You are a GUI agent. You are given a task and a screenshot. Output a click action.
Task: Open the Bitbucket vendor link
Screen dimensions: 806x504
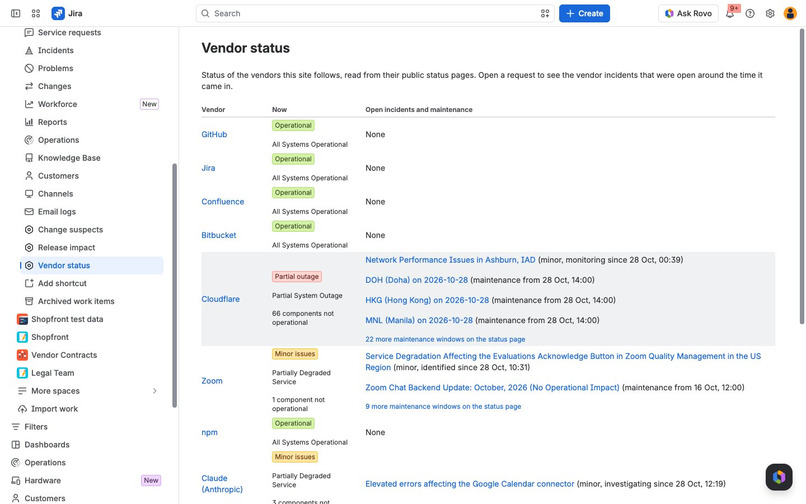pyautogui.click(x=219, y=235)
